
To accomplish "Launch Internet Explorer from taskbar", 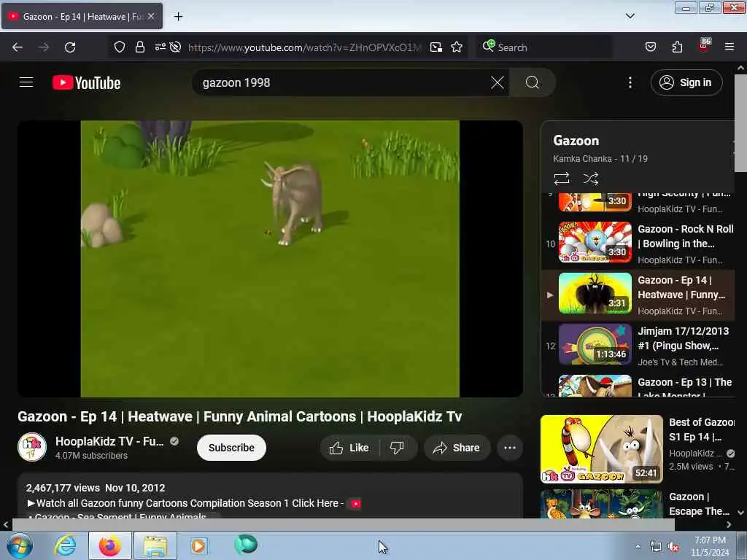I will [65, 545].
